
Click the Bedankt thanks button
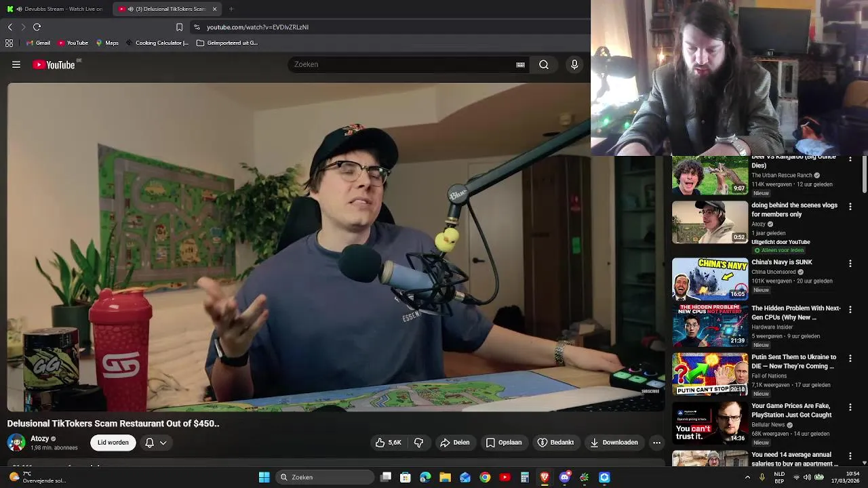coord(555,443)
